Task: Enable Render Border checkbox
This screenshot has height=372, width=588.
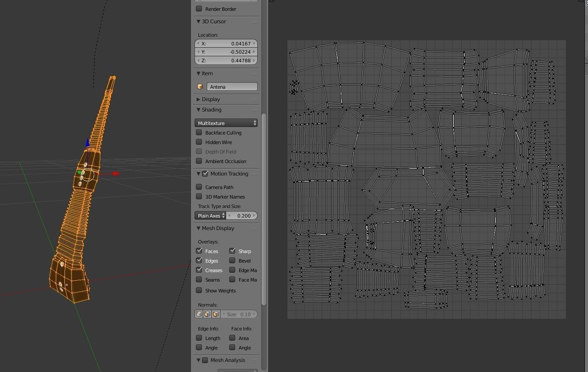Action: tap(199, 9)
